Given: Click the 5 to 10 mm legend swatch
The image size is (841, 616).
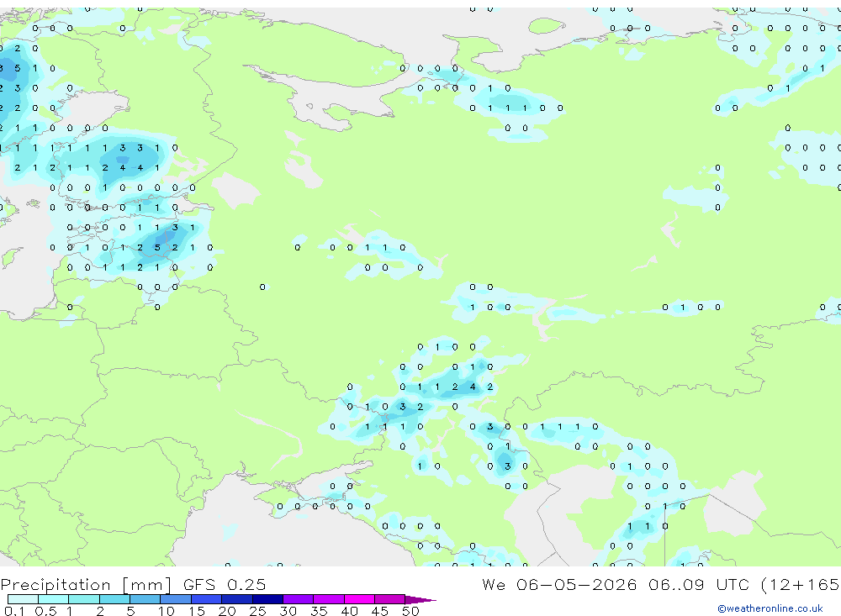Looking at the screenshot, I should (x=145, y=599).
